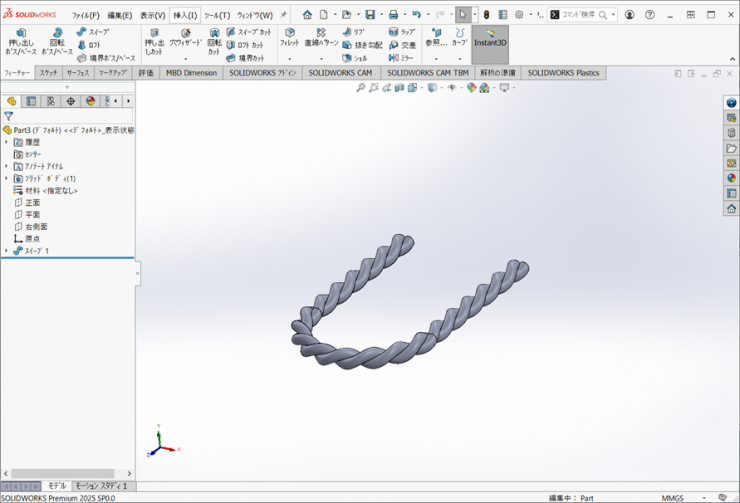The image size is (740, 503).
Task: Switch to the モーション スタディ 1 tab
Action: (101, 485)
